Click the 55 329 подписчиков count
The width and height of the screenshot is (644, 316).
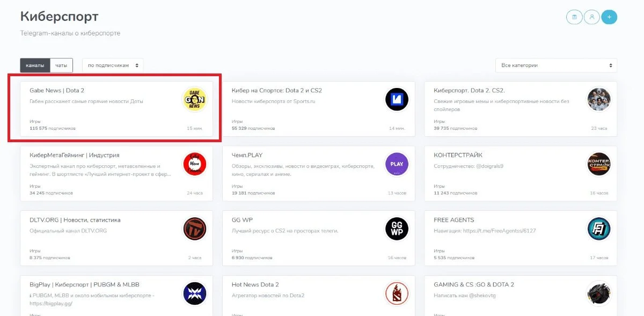pyautogui.click(x=253, y=129)
